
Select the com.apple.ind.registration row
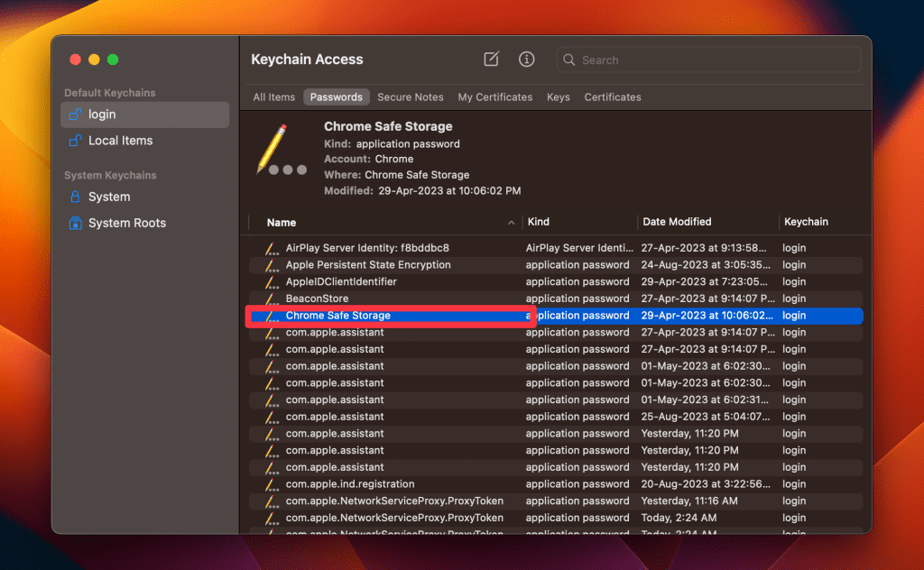point(350,484)
